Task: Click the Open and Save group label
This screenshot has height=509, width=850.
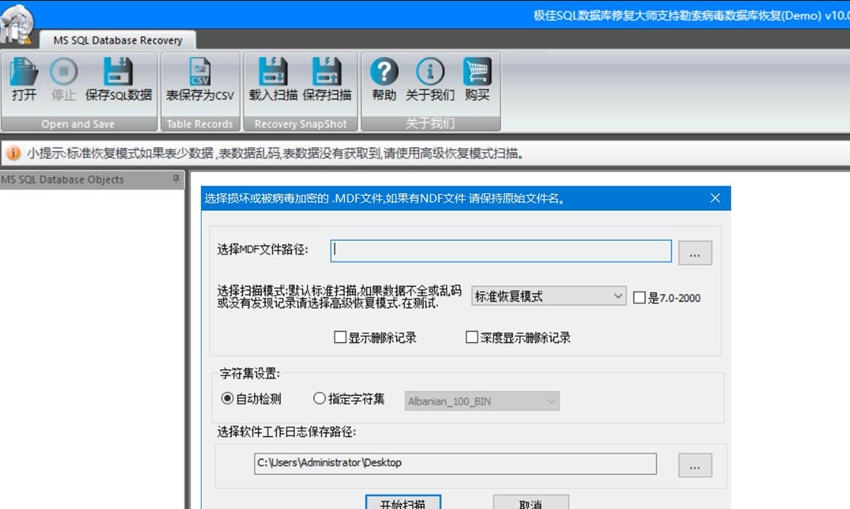Action: 78,124
